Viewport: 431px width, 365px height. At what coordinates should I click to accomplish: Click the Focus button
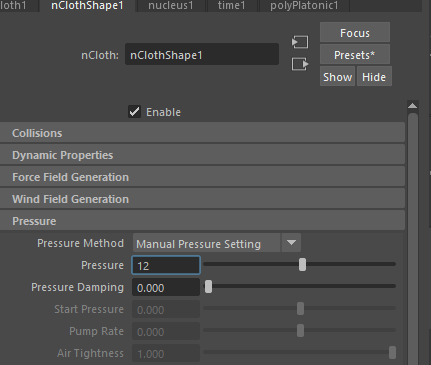pos(355,33)
